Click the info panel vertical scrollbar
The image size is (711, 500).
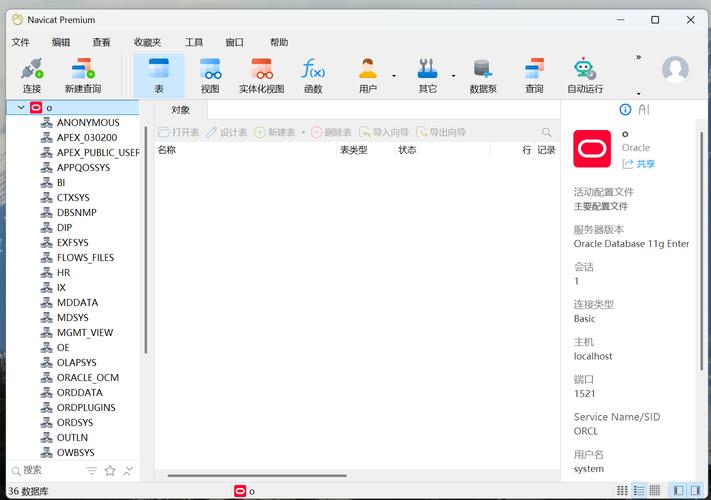(702, 251)
